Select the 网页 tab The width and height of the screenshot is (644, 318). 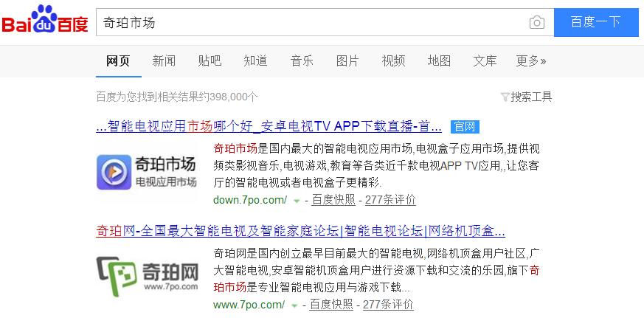118,61
